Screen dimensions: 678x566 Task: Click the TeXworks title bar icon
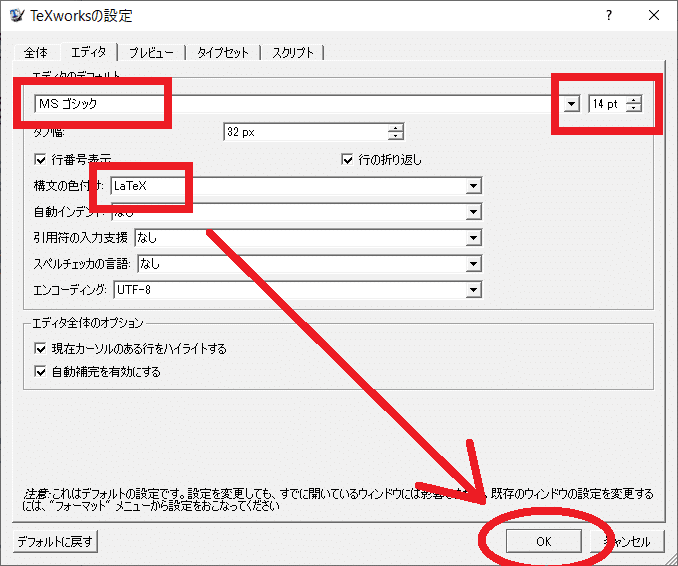[17, 16]
